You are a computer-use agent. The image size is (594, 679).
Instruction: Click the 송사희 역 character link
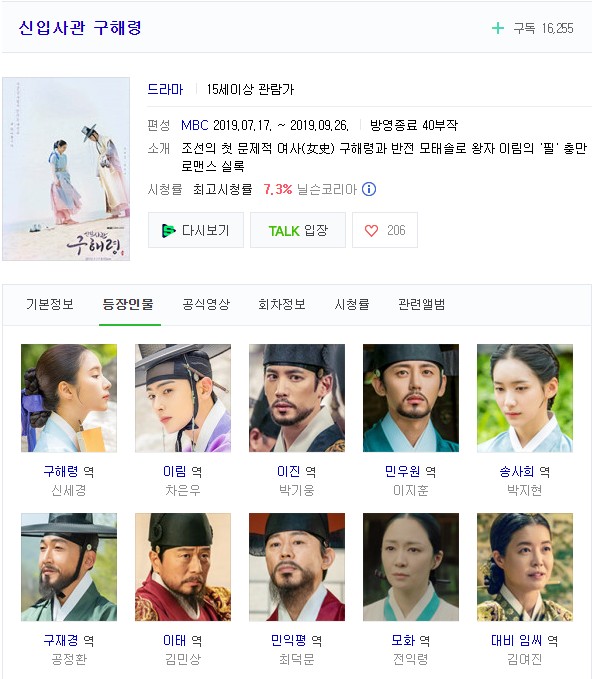pyautogui.click(x=517, y=471)
